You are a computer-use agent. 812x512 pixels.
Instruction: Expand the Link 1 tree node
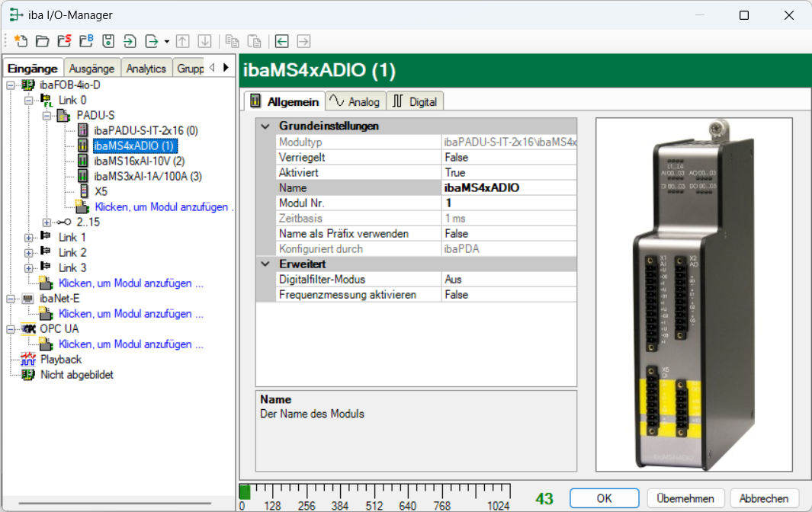pos(29,238)
